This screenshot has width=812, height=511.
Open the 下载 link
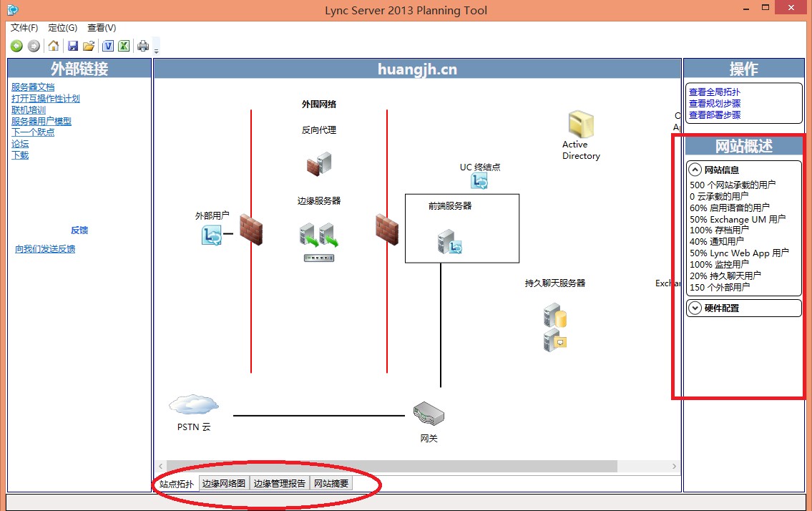pyautogui.click(x=20, y=155)
